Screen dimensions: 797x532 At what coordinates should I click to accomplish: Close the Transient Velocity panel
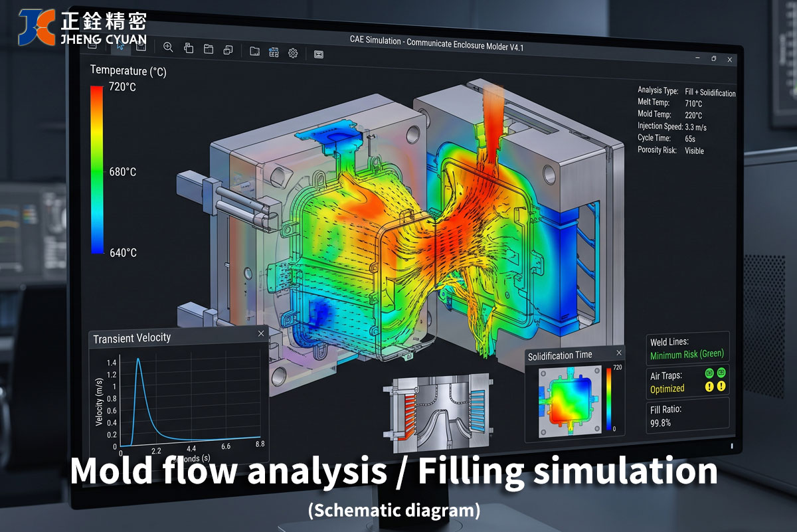pos(260,333)
